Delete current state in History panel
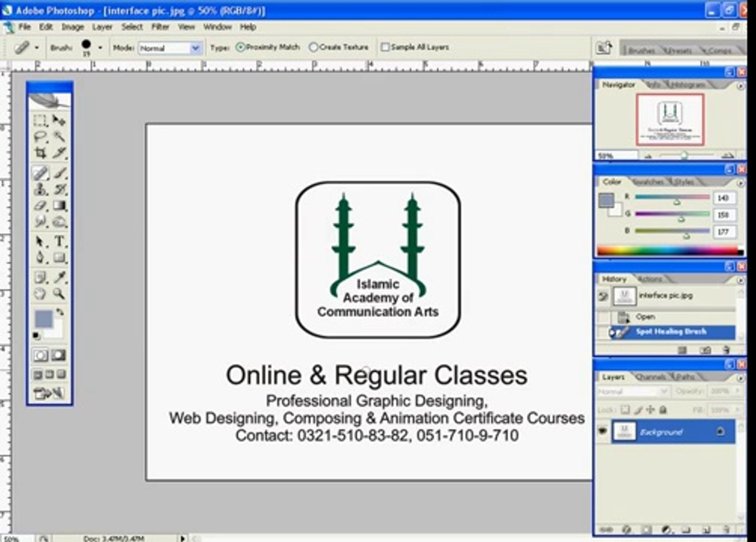 726,350
